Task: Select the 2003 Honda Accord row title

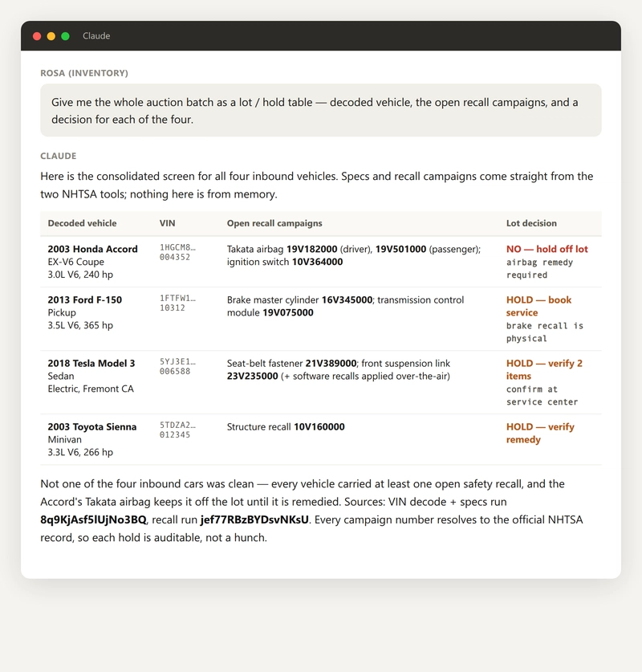Action: pos(92,249)
